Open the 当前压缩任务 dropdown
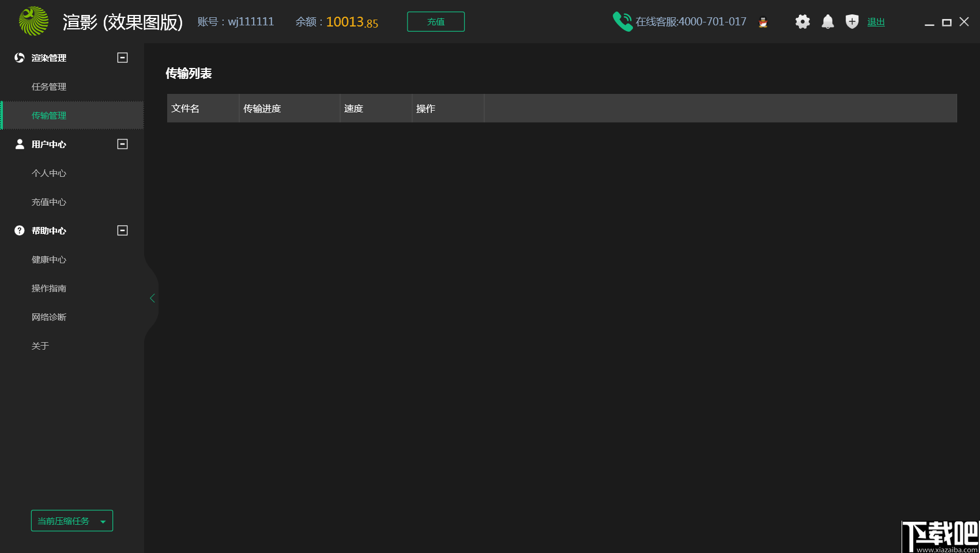This screenshot has width=980, height=553. [x=72, y=521]
